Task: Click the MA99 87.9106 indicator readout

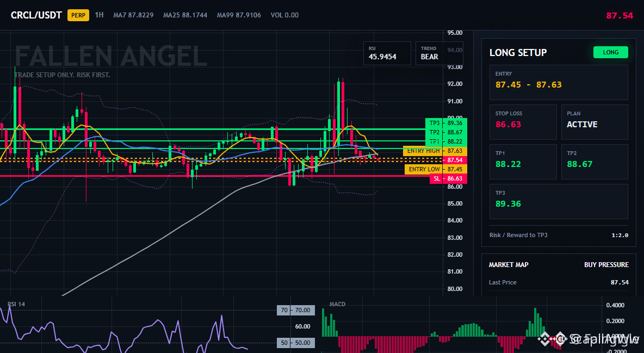Action: (239, 15)
